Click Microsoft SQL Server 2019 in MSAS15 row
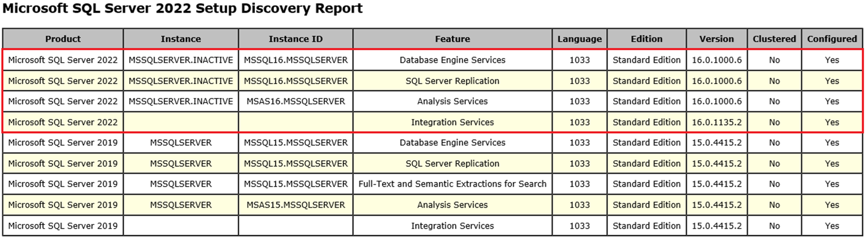 pos(63,205)
